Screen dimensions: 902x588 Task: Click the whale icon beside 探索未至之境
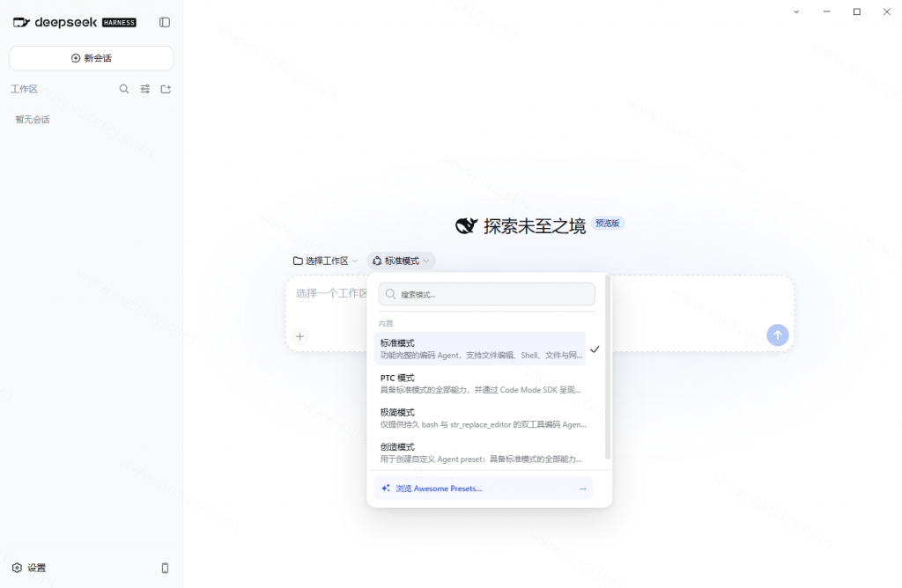[467, 226]
